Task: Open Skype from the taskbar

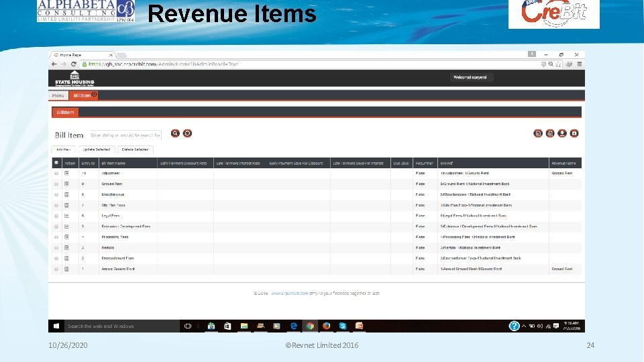Action: (x=343, y=326)
